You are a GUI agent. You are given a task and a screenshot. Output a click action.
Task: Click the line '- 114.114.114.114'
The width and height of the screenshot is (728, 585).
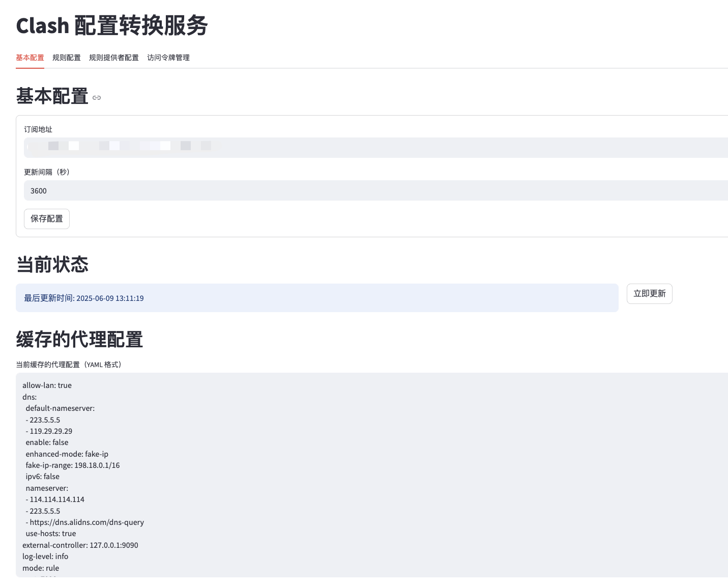click(x=55, y=499)
